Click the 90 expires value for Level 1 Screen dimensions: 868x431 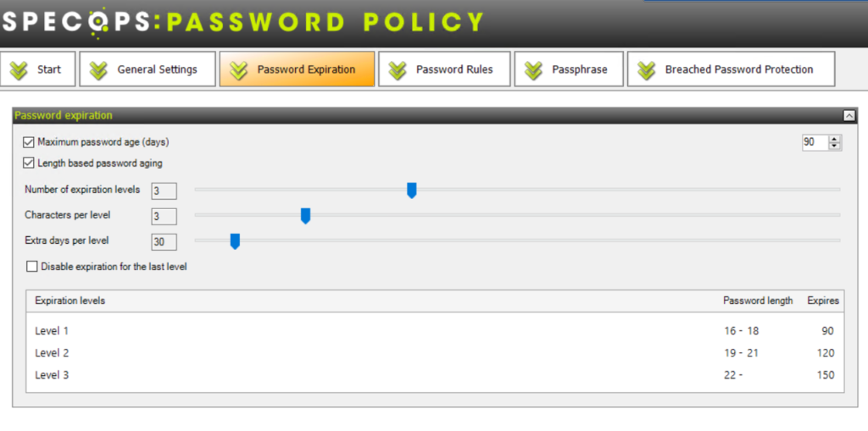[827, 331]
